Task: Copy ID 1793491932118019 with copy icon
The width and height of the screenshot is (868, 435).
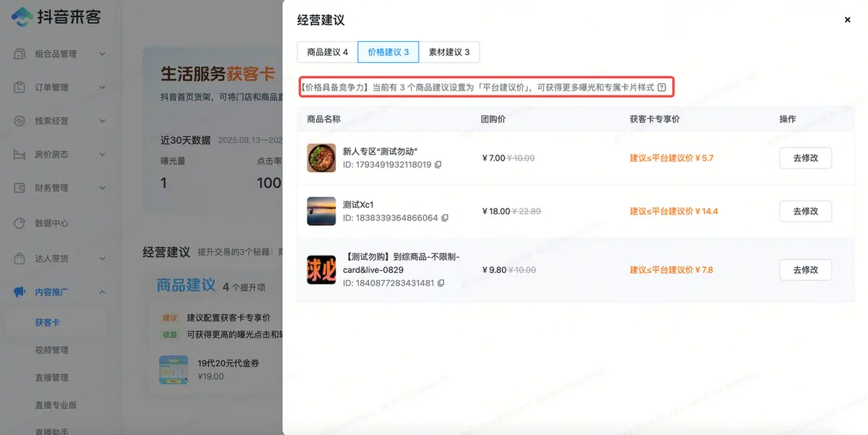Action: click(438, 164)
